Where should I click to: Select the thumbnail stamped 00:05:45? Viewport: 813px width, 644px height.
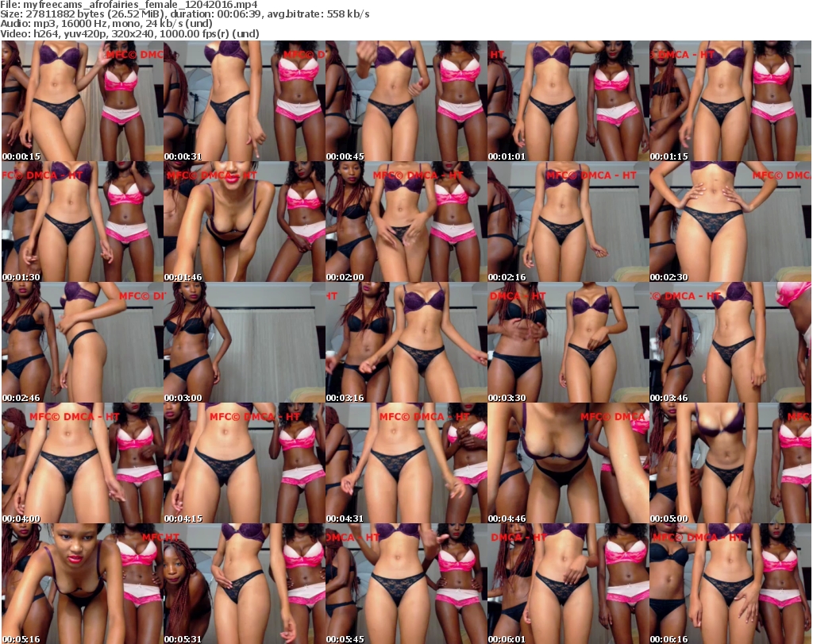tap(406, 584)
